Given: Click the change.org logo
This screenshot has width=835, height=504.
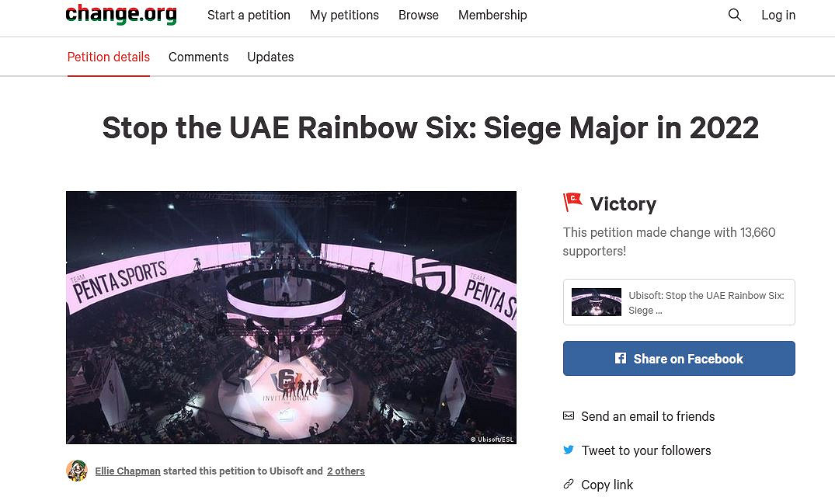Looking at the screenshot, I should tap(120, 15).
